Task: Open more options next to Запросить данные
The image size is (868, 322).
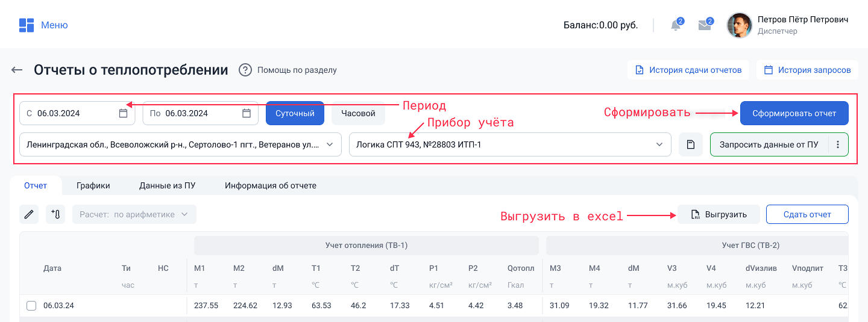Action: (x=838, y=144)
